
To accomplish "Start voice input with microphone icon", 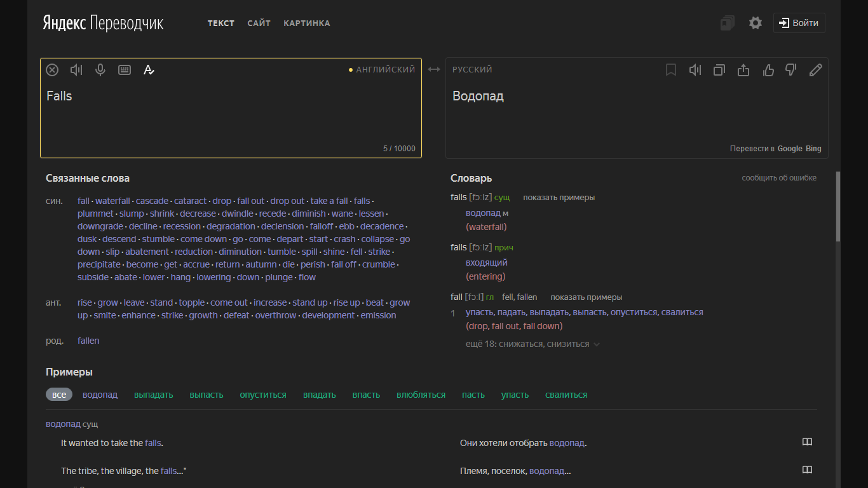I will tap(100, 70).
